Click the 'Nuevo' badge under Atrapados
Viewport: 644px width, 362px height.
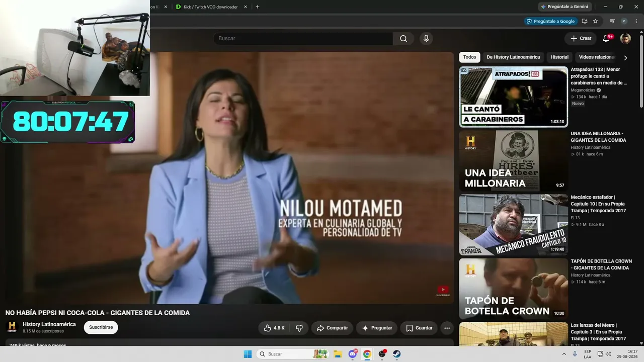tap(578, 104)
